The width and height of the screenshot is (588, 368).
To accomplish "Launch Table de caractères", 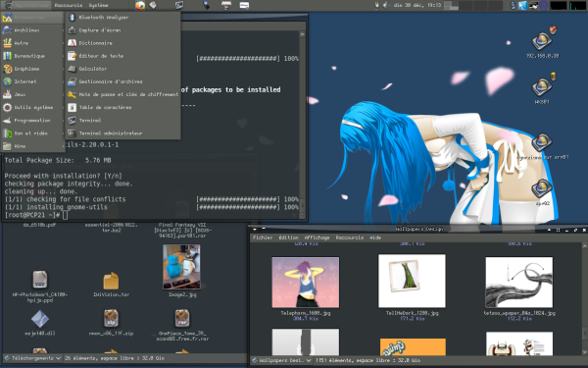I will click(x=122, y=107).
